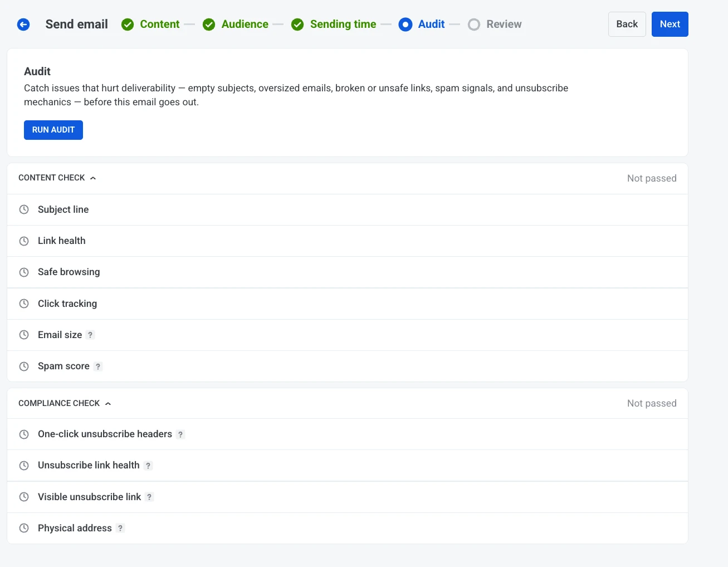Screen dimensions: 728x567
Task: Click the Sending time checkmark icon
Action: click(297, 25)
